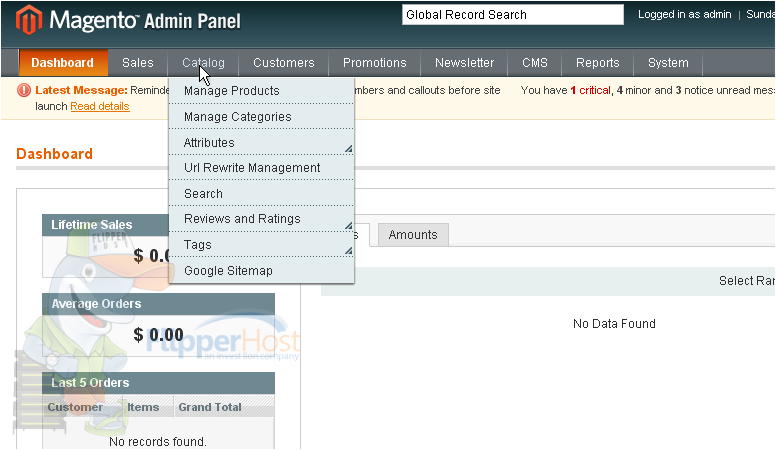776x450 pixels.
Task: Open the Customers menu
Action: [284, 63]
